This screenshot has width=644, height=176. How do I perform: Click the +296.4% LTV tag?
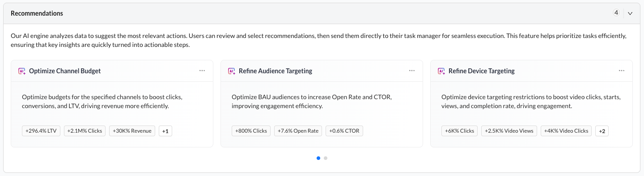tap(41, 131)
